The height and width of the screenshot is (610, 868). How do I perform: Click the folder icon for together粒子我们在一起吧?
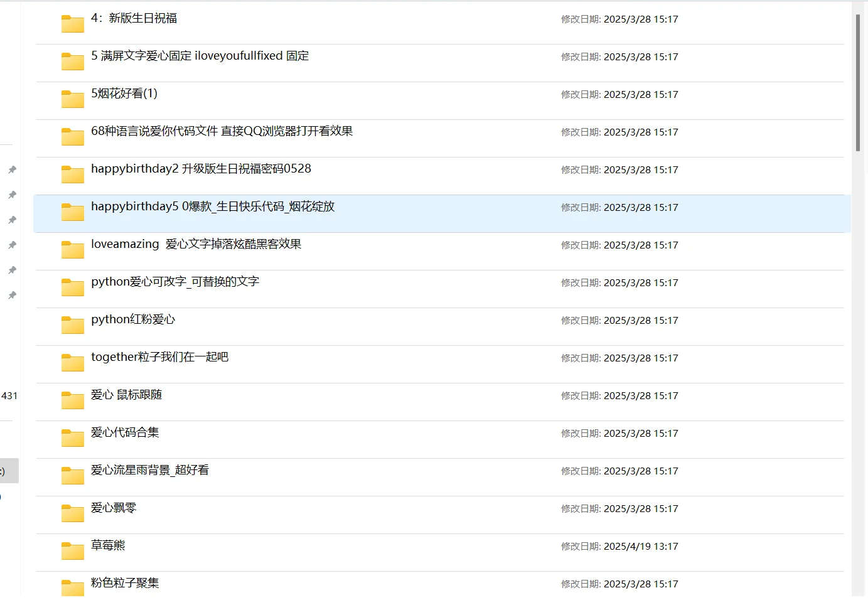tap(72, 362)
